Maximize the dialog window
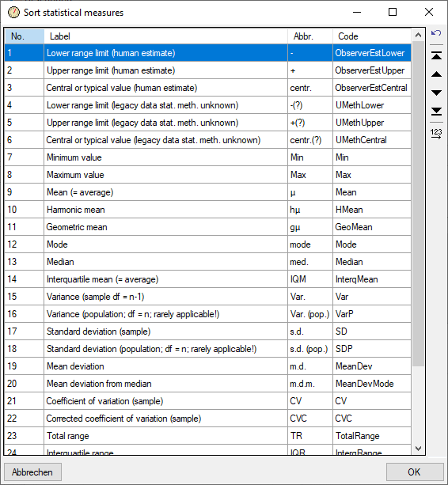The height and width of the screenshot is (485, 448). 393,12
